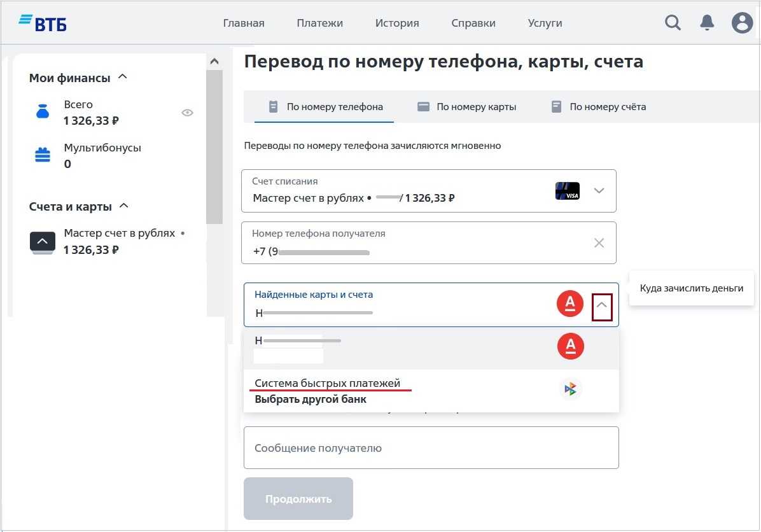Switch to the 'По номеру счёта' tab
This screenshot has width=761, height=532.
click(x=599, y=107)
